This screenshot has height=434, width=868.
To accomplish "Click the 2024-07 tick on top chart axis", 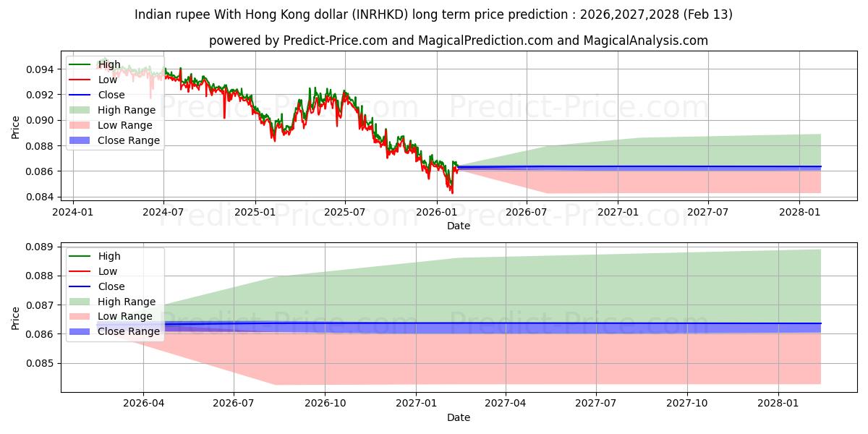I will [163, 211].
